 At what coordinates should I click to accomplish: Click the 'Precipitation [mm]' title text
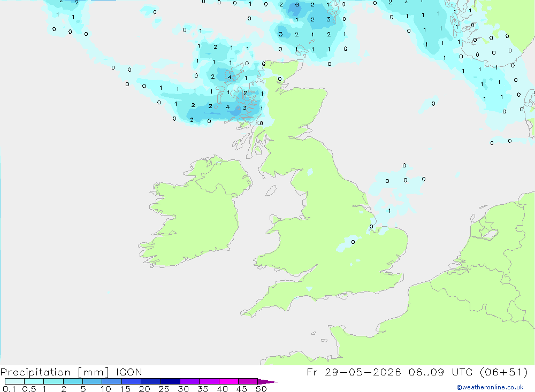(x=55, y=372)
